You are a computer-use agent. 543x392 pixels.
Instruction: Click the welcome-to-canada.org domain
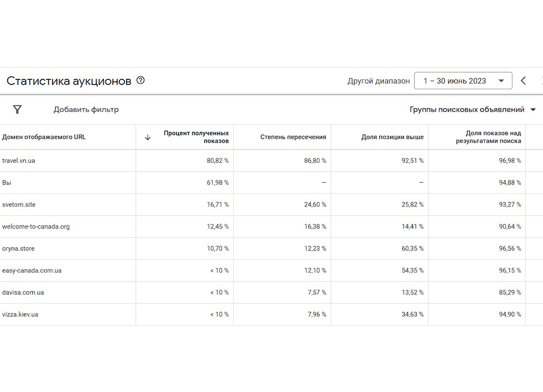[36, 227]
